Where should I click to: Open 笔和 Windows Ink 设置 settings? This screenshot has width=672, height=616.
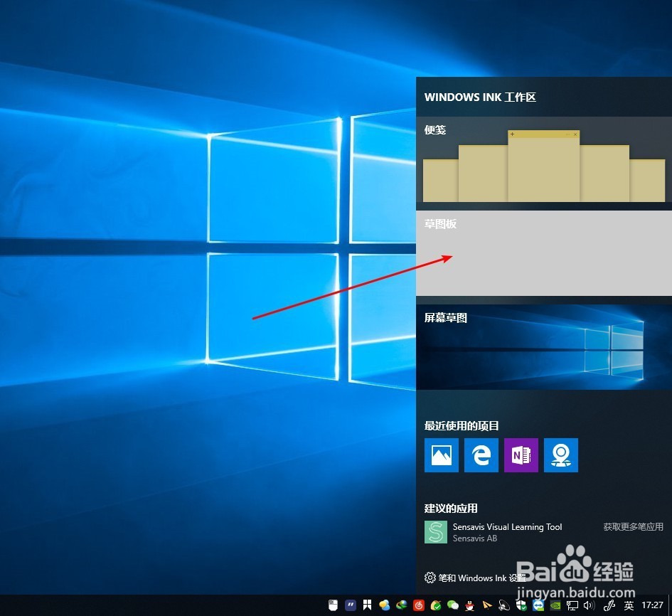pyautogui.click(x=475, y=578)
